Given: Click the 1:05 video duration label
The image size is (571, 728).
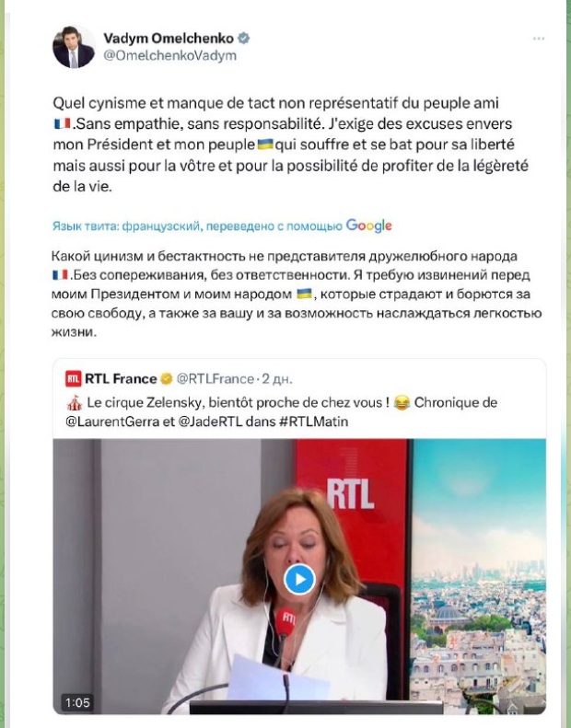Looking at the screenshot, I should click(77, 702).
